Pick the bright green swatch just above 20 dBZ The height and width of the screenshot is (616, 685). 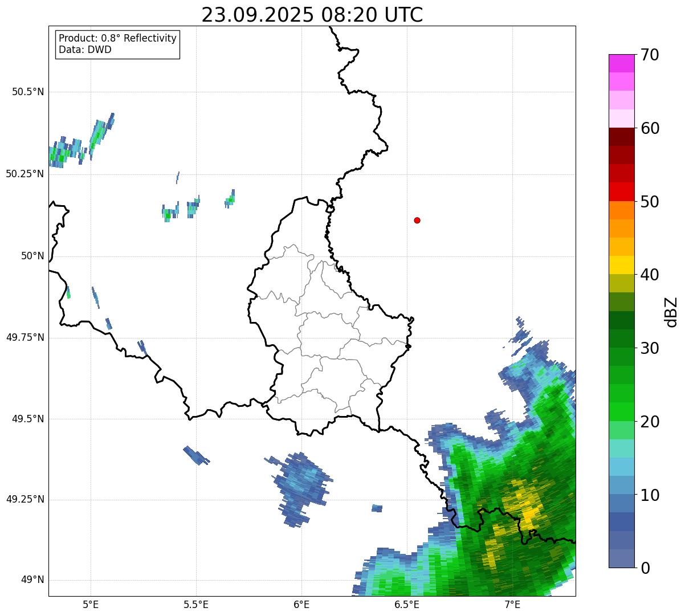pos(621,412)
